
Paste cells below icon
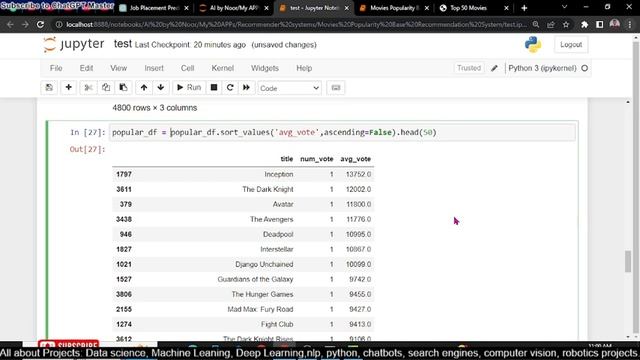123,88
